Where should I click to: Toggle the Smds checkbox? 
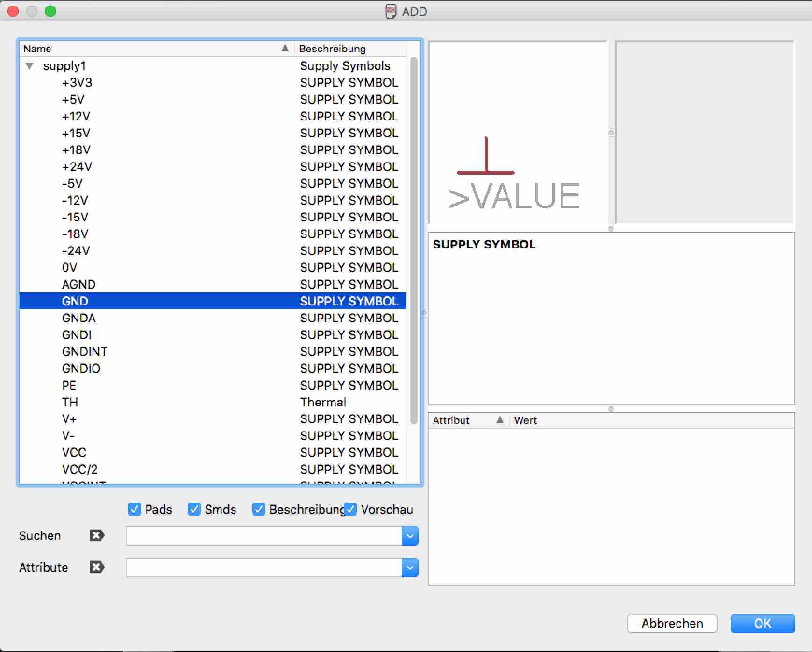point(194,509)
